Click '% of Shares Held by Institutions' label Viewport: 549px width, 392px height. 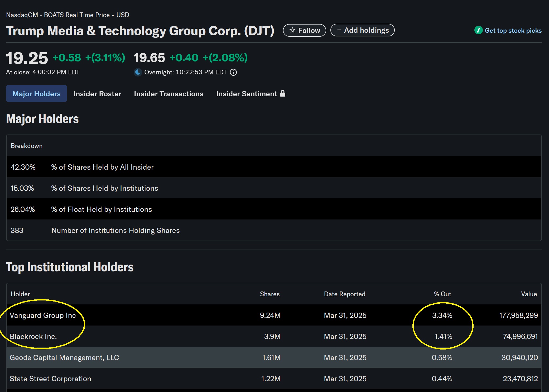[x=104, y=188]
